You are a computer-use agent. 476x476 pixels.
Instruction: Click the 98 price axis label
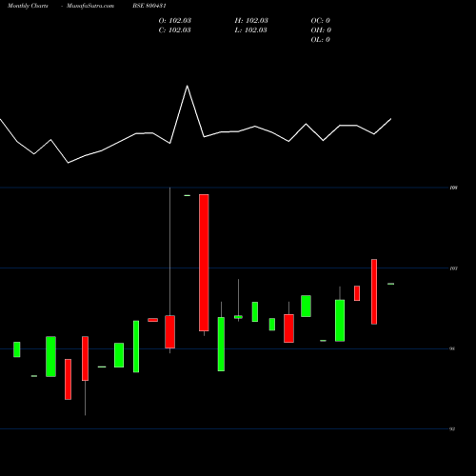pos(452,348)
